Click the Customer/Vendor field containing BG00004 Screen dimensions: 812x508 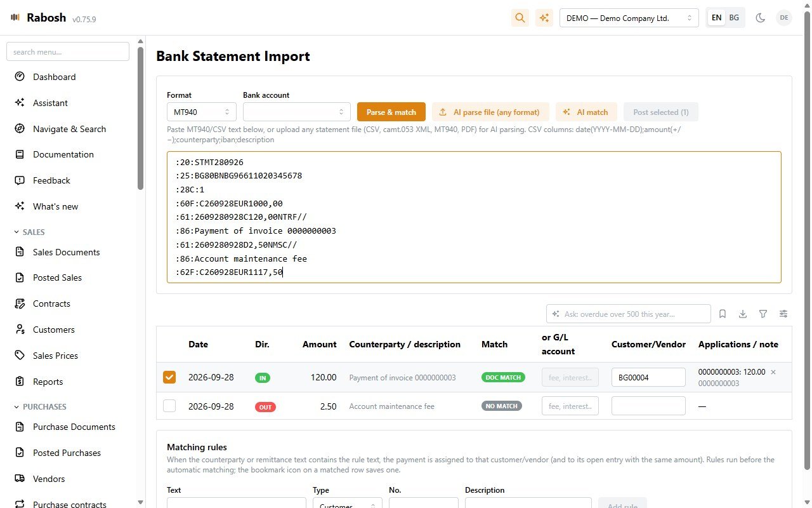[648, 377]
